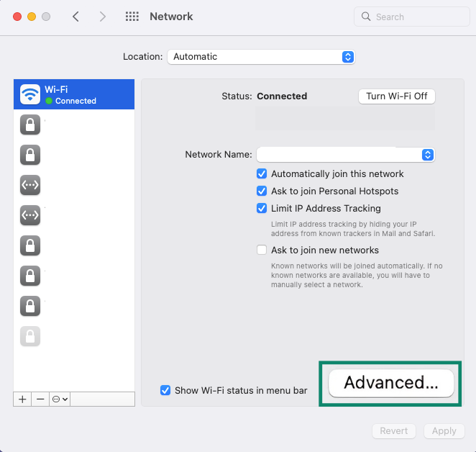Click the forward navigation arrow

click(103, 17)
